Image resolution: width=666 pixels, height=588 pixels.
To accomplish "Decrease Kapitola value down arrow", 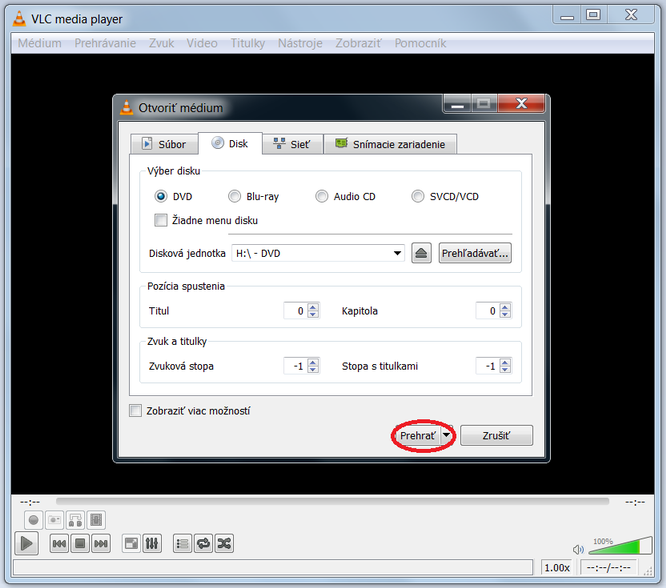I will coord(505,315).
